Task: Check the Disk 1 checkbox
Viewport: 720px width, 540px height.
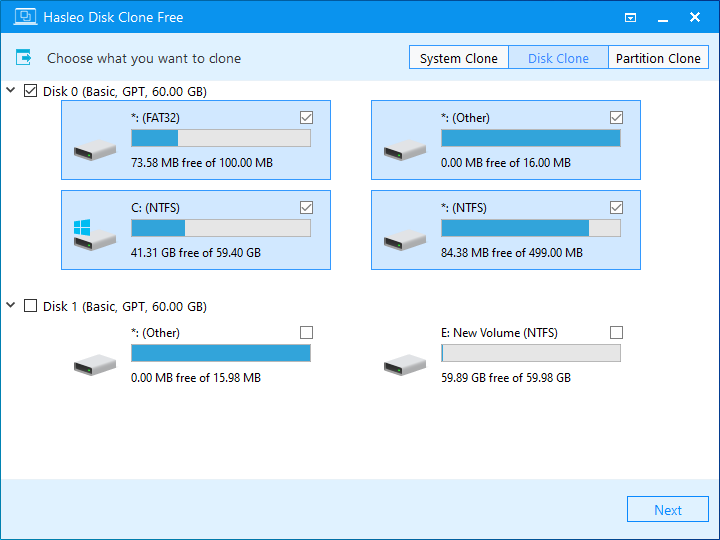Action: click(x=30, y=306)
